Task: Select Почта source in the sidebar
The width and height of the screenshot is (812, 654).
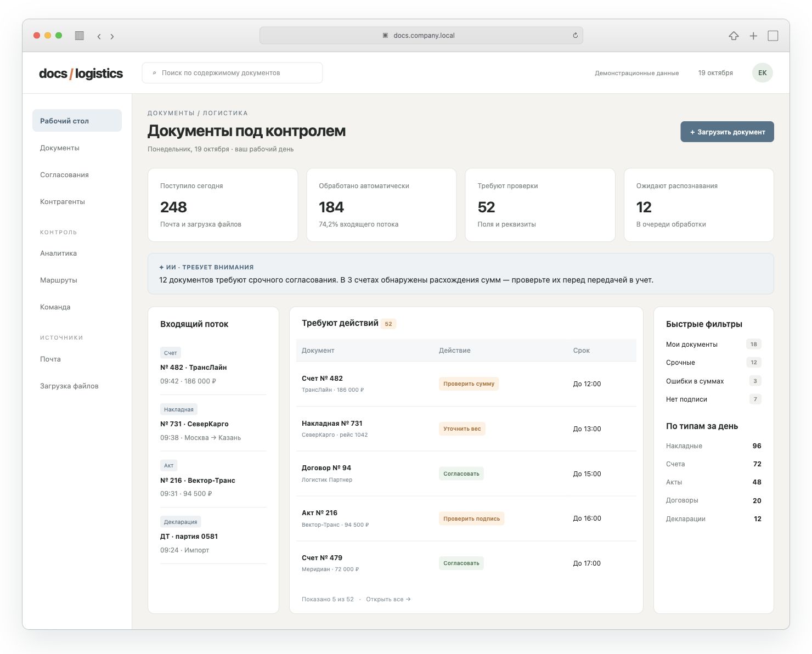Action: tap(77, 359)
